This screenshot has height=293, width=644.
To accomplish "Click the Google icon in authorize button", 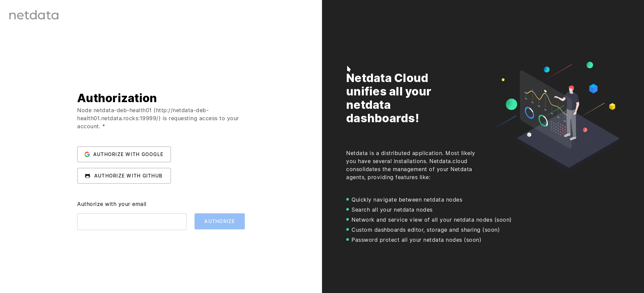I will [x=87, y=154].
